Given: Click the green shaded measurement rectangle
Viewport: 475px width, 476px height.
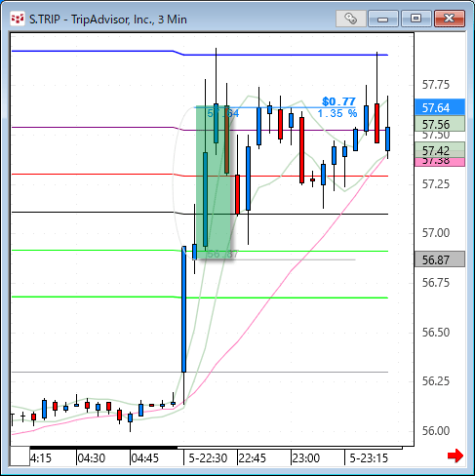Looking at the screenshot, I should [x=214, y=182].
